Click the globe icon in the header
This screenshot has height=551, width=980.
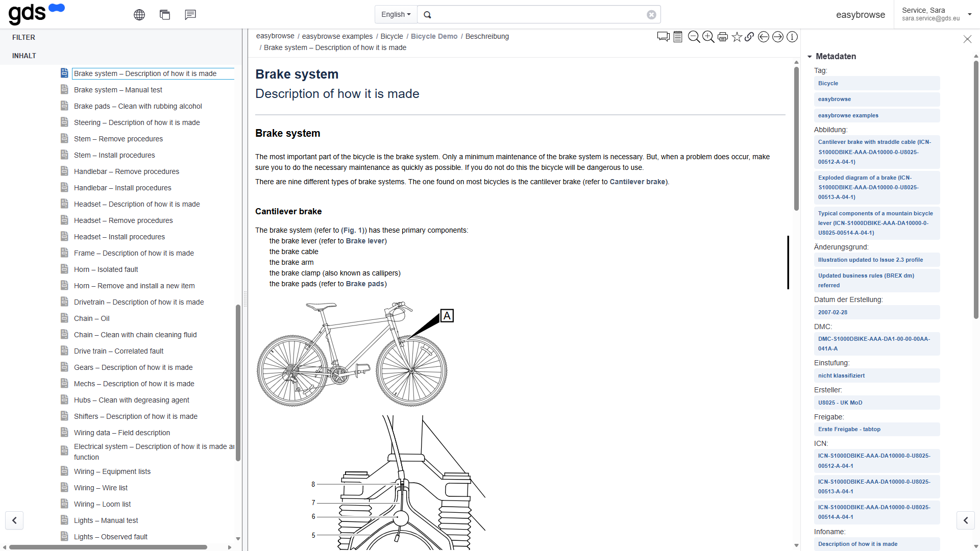pyautogui.click(x=139, y=15)
